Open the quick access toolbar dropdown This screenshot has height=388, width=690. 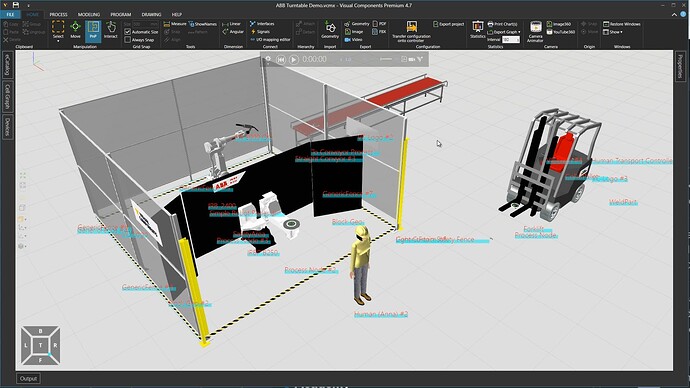(x=29, y=5)
